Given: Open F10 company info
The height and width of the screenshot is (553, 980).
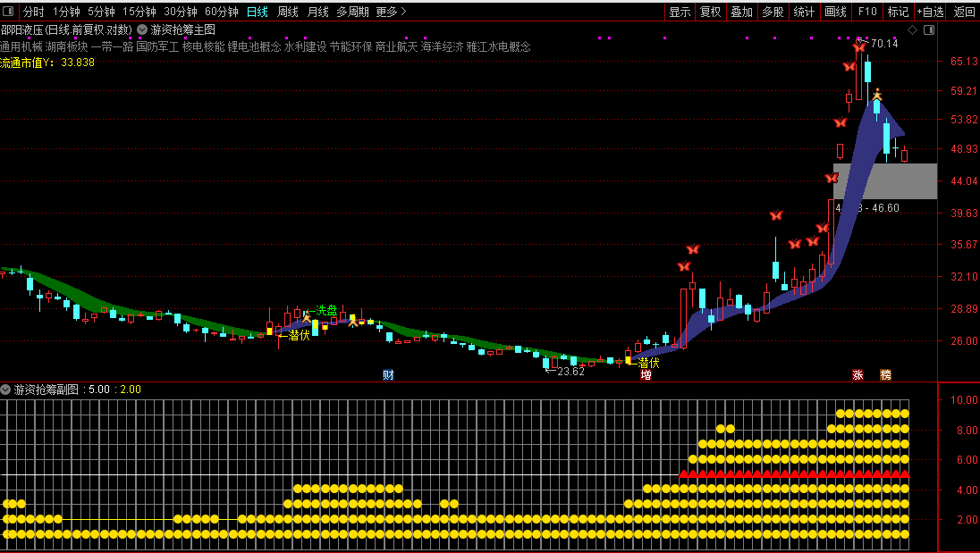Looking at the screenshot, I should [867, 12].
